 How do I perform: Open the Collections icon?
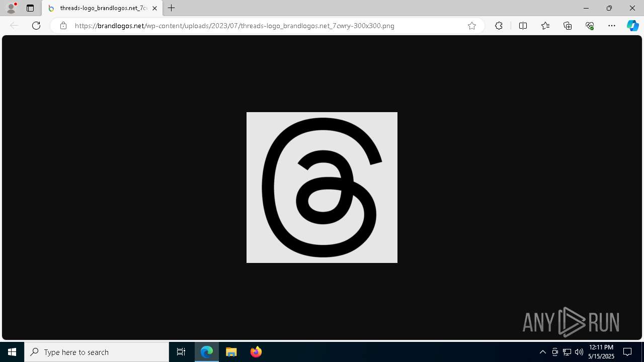click(x=568, y=26)
